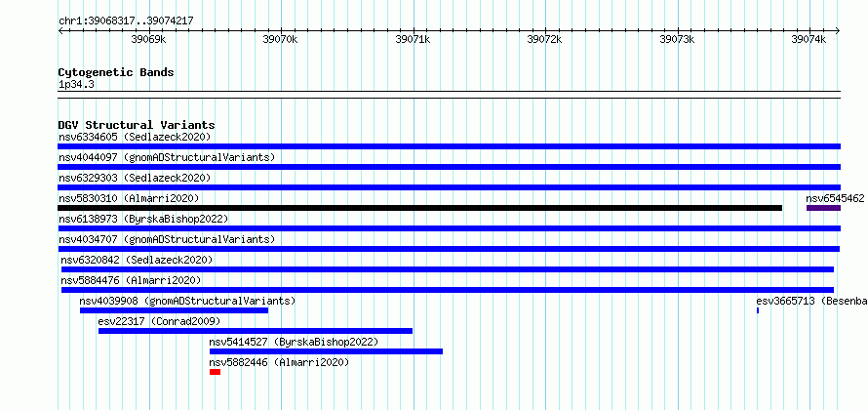This screenshot has height=410, width=868.
Task: Click the nsv4044097 blue variant bar
Action: [449, 167]
